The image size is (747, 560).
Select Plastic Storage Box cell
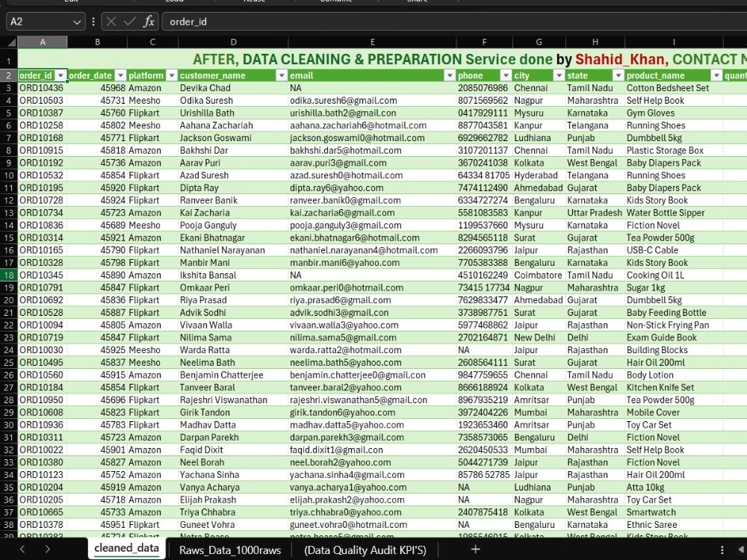click(674, 150)
